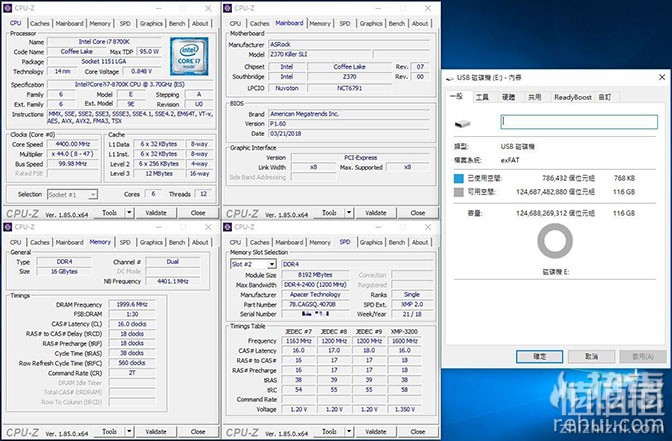Click the Close button in the bottom-right CPU-Z SPD window

tap(417, 432)
